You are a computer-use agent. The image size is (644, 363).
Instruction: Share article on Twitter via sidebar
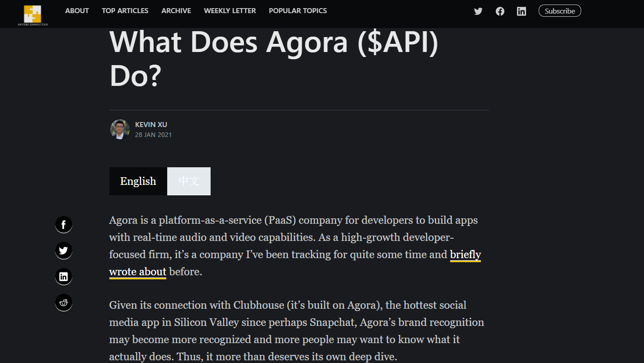64,250
